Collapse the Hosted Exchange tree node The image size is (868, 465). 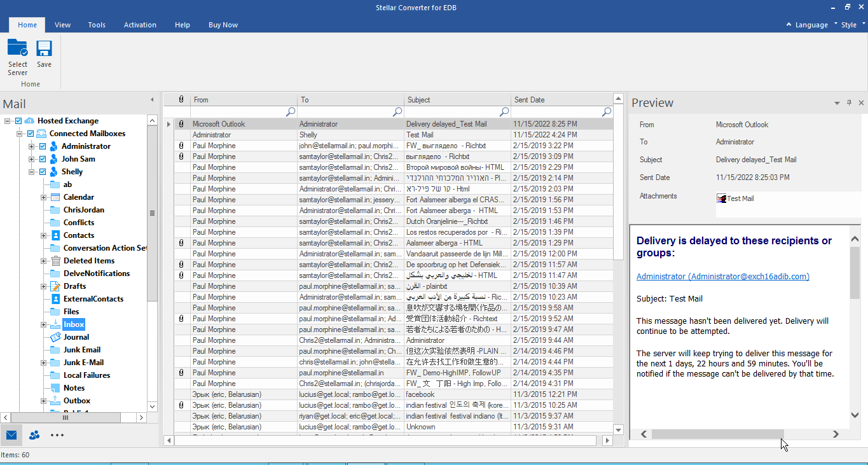click(7, 121)
